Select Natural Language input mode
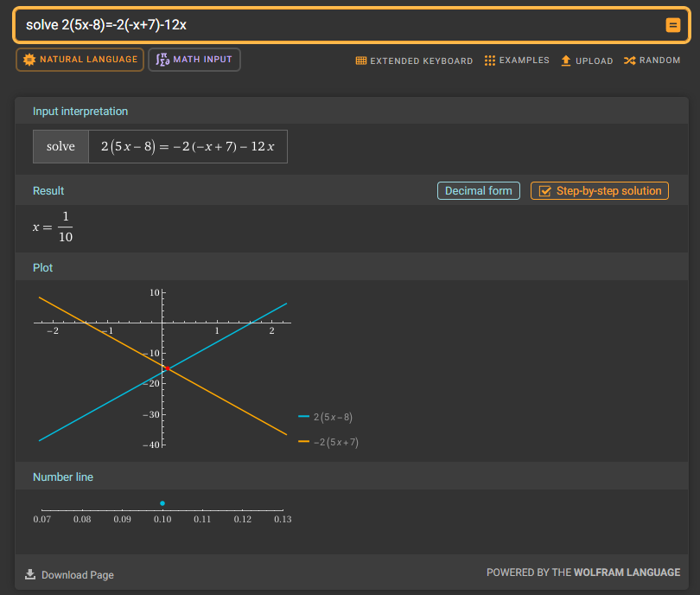The image size is (700, 595). coord(80,60)
